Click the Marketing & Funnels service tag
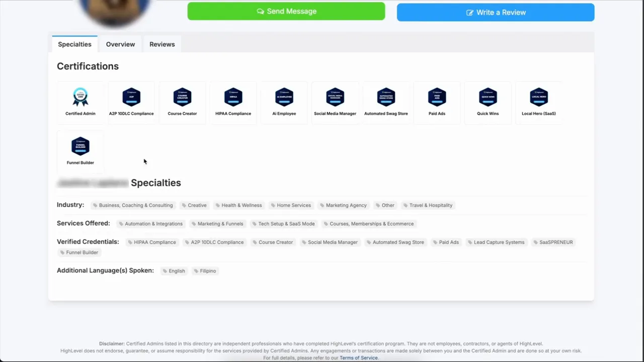Image resolution: width=644 pixels, height=362 pixels. point(217,224)
